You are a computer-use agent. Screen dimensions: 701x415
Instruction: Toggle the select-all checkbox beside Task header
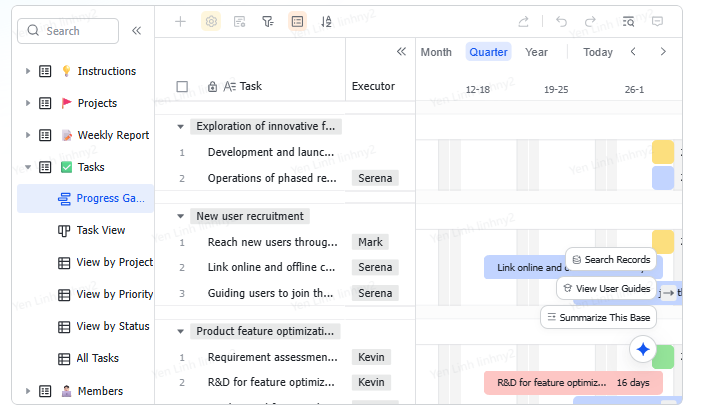[182, 87]
